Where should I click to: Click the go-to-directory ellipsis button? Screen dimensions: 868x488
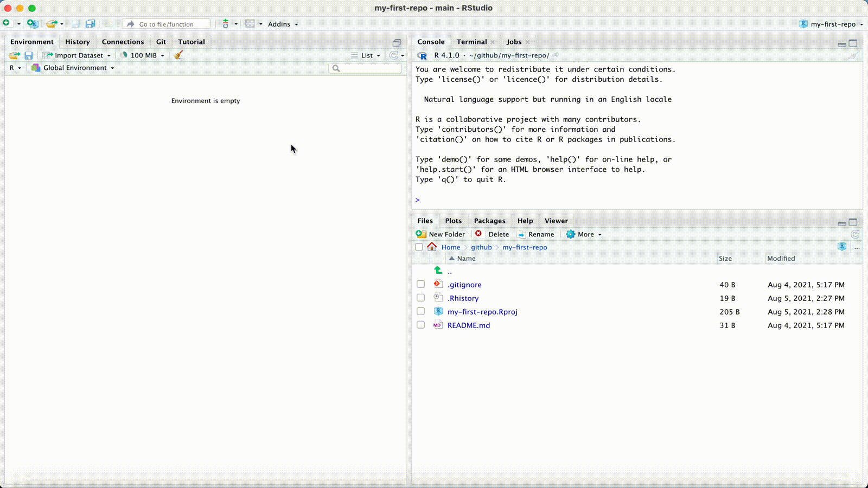[x=857, y=247]
